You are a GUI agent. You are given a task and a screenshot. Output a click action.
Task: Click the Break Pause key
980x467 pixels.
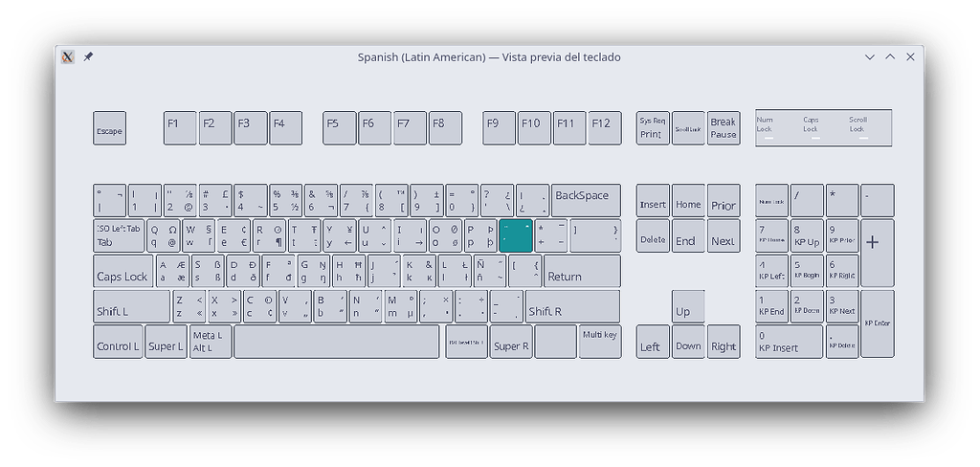pos(724,128)
